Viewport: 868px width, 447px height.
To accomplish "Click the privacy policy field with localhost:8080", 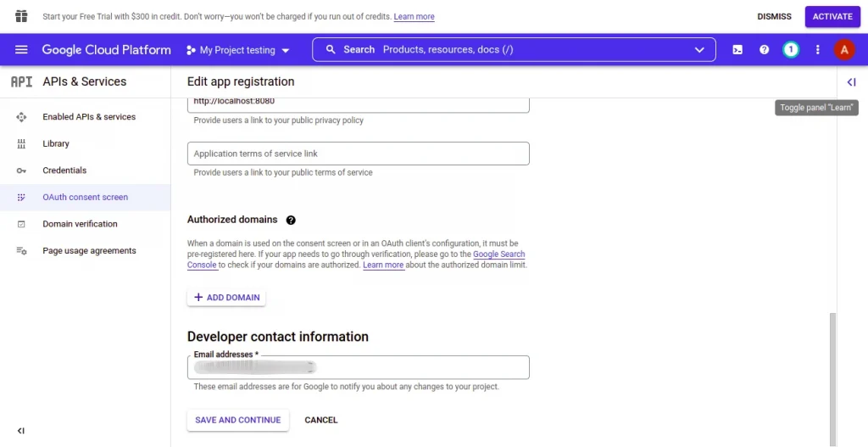I will click(359, 104).
